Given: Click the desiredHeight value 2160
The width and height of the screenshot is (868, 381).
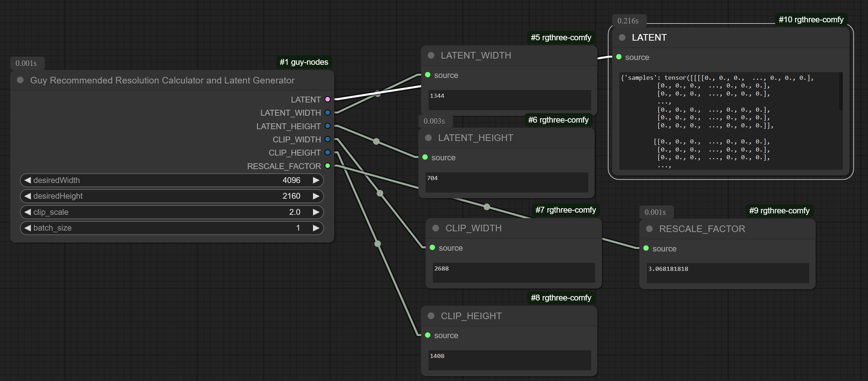Looking at the screenshot, I should click(291, 196).
